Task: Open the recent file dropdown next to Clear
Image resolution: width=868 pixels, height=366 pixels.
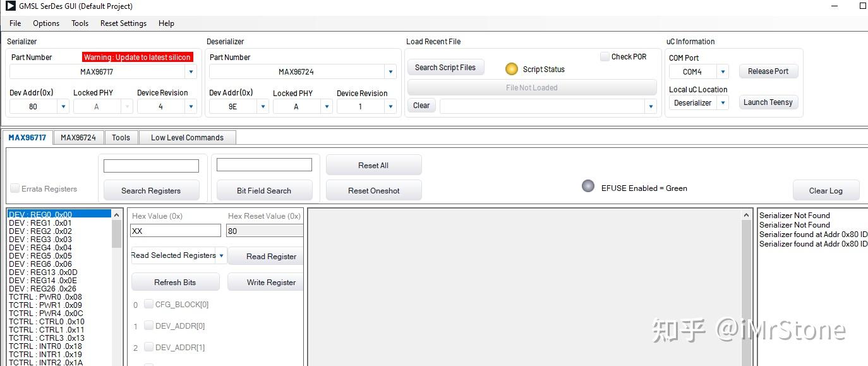Action: (650, 106)
